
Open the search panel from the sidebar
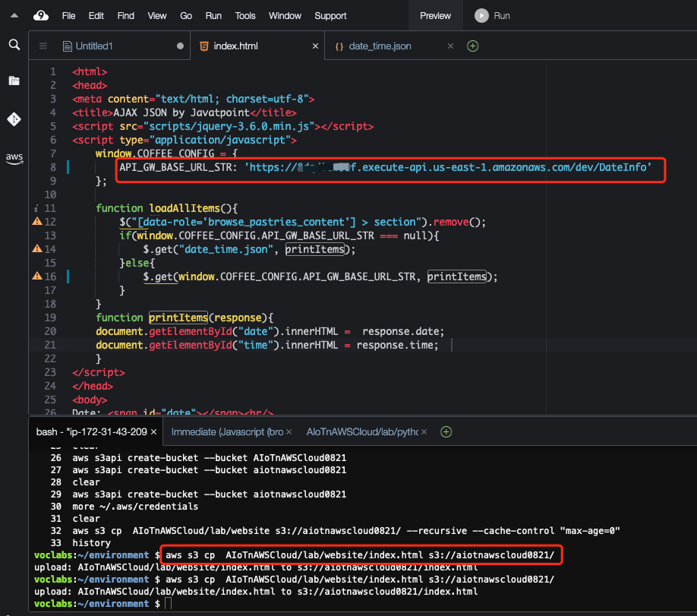coord(14,45)
